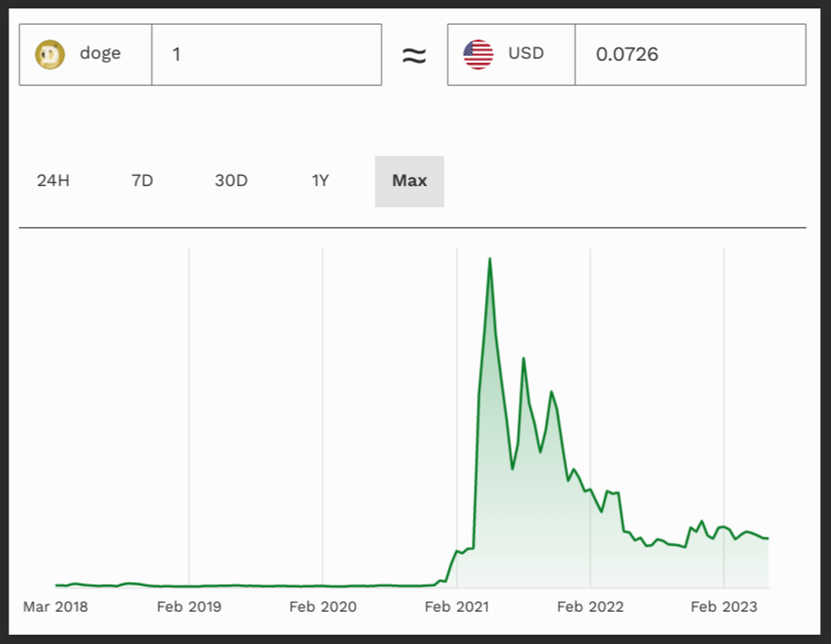Click the approximation symbol between currencies
Image resolution: width=831 pixels, height=644 pixels.
pos(414,54)
